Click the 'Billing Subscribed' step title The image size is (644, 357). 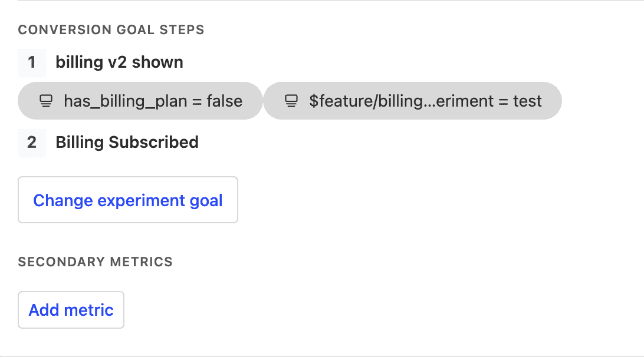(127, 143)
